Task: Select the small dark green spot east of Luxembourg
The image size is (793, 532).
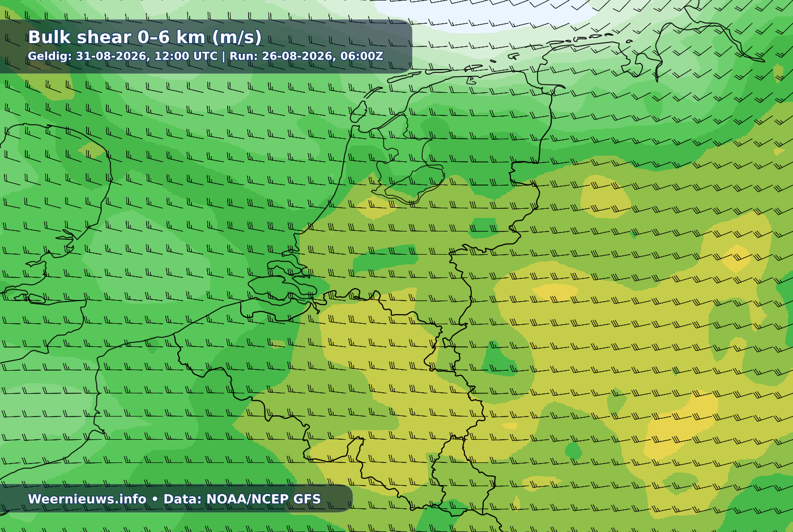Action: [573, 451]
